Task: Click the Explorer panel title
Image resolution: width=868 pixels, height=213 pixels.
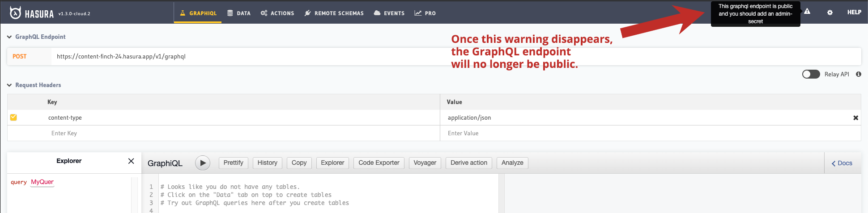Action: tap(69, 161)
